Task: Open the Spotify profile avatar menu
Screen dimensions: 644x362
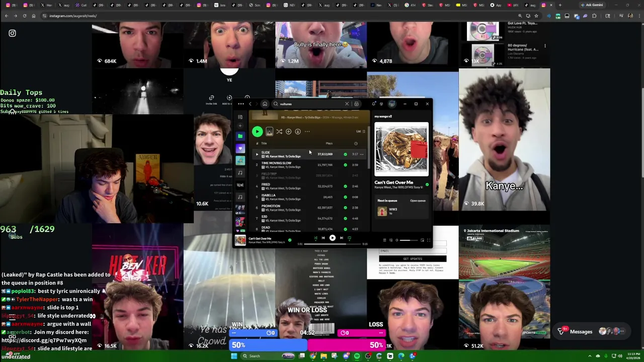Action: click(x=392, y=104)
